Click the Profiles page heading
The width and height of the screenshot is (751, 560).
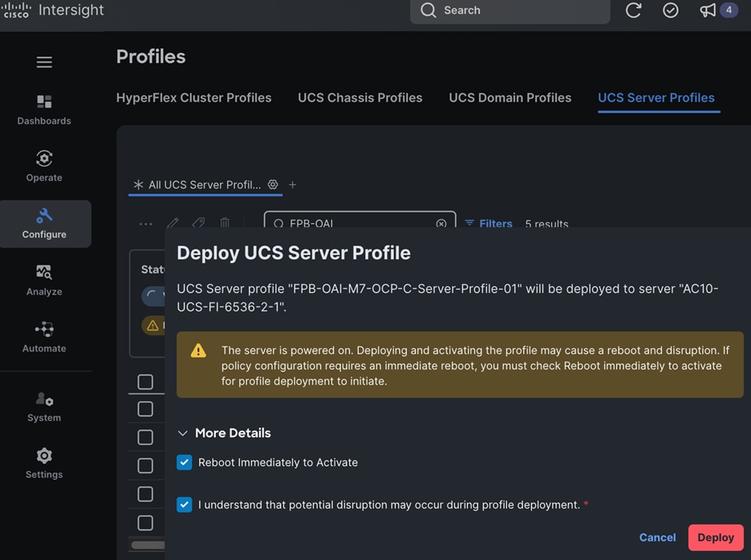click(x=151, y=56)
